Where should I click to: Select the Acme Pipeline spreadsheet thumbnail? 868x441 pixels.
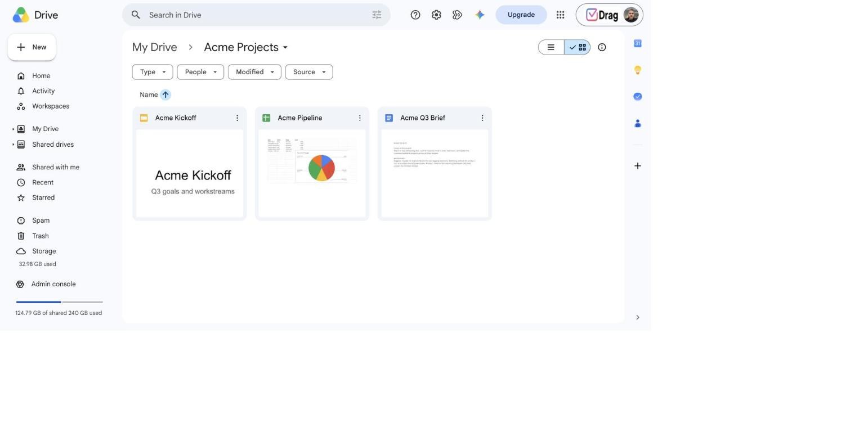tap(312, 173)
